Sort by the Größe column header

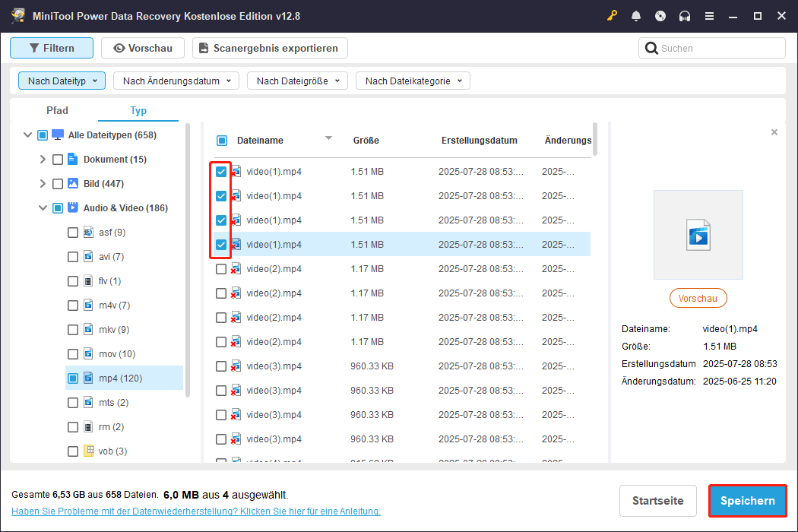click(366, 141)
